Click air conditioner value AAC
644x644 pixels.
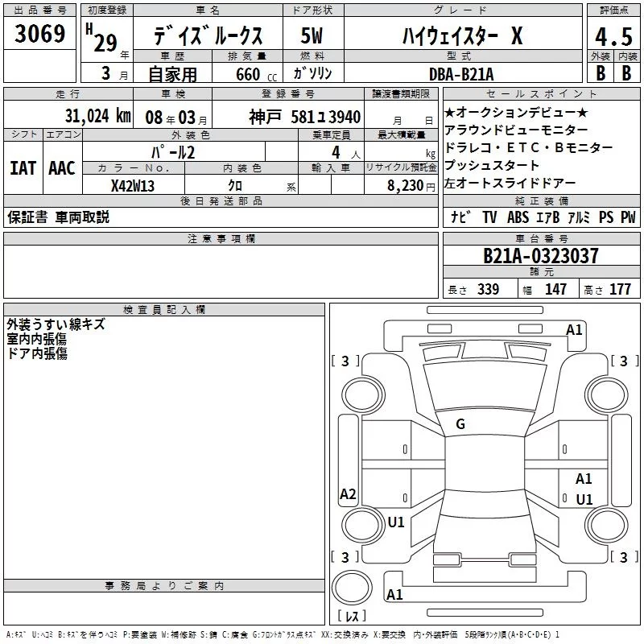(x=62, y=168)
